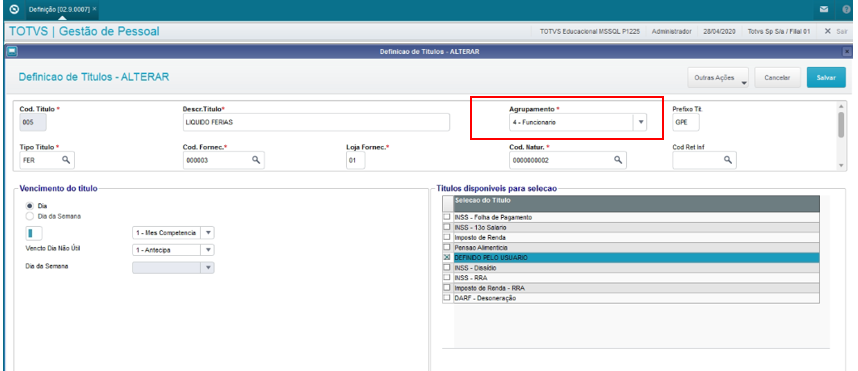Check INSS - 13o Salario checkbox
The image size is (858, 371).
[x=447, y=227]
